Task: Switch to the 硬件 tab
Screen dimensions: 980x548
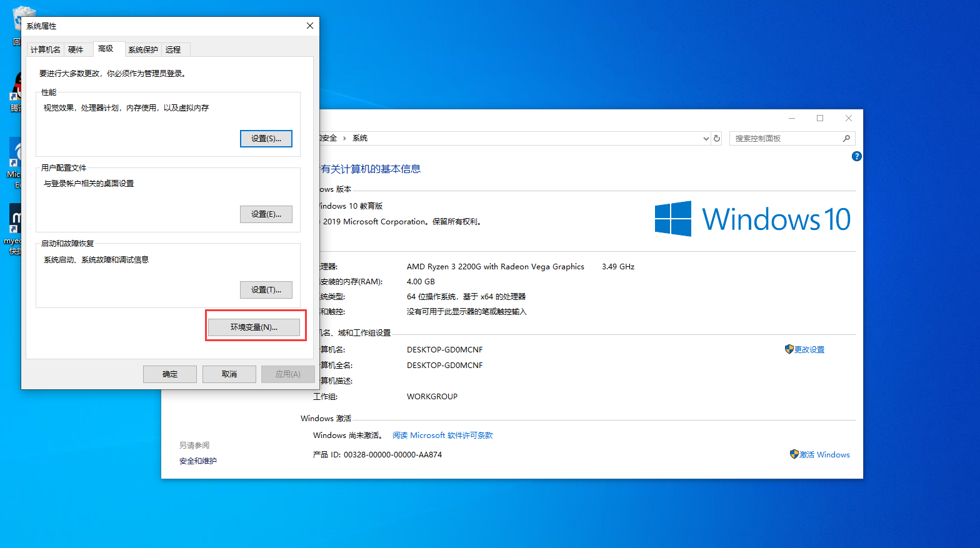Action: 76,50
